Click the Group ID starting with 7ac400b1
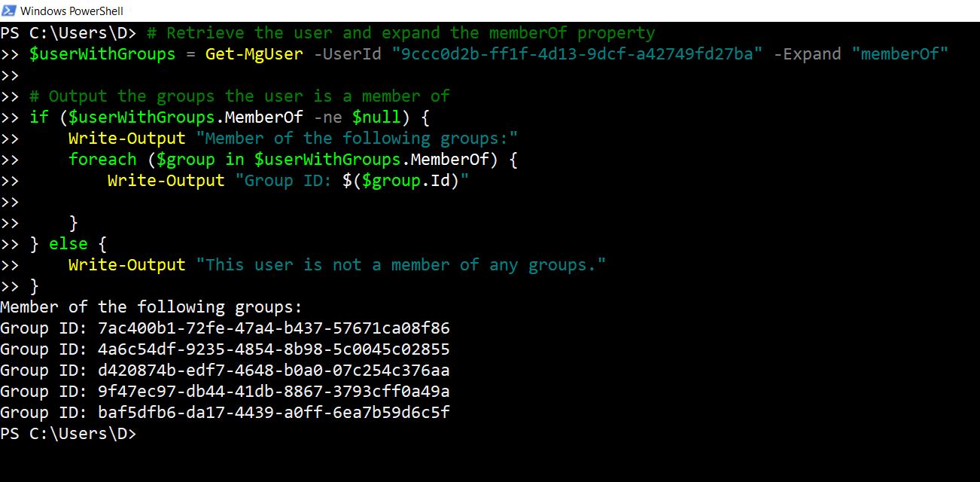The image size is (980, 482). click(x=274, y=328)
